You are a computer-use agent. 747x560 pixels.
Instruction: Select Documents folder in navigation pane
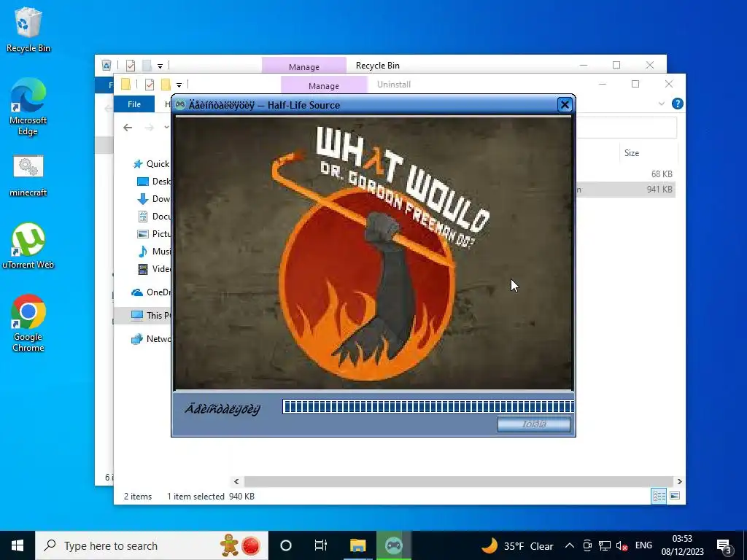[x=153, y=216]
